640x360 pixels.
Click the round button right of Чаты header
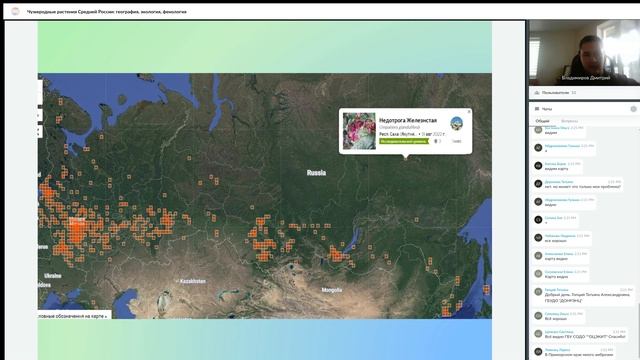(633, 109)
